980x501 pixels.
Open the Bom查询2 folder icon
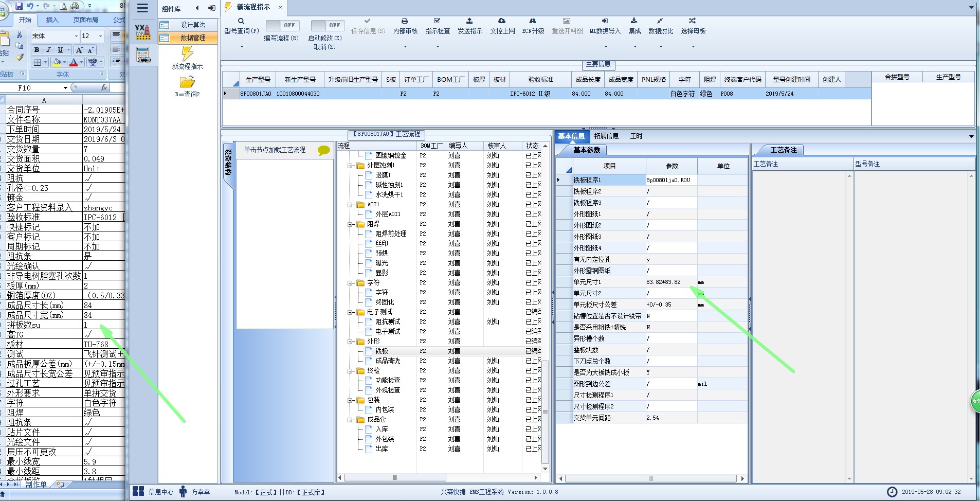coord(187,82)
